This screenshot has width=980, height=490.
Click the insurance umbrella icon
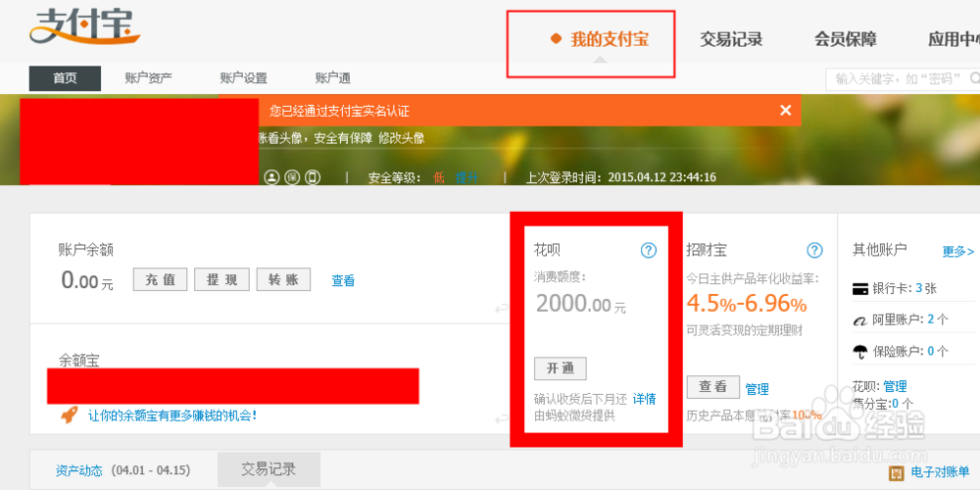click(860, 351)
